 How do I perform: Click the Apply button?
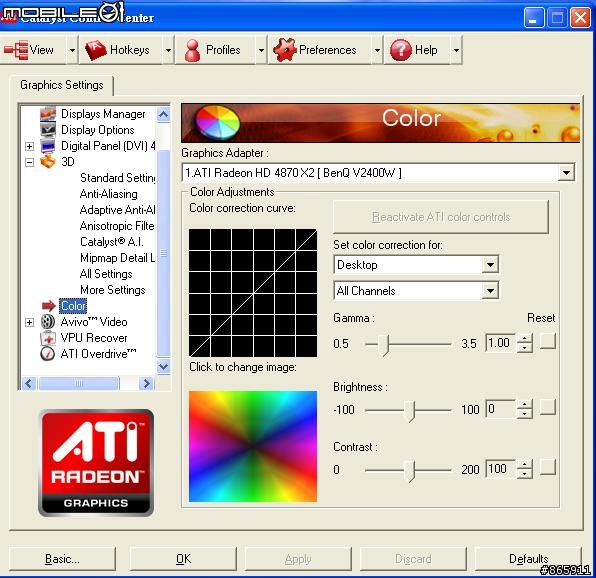click(298, 559)
